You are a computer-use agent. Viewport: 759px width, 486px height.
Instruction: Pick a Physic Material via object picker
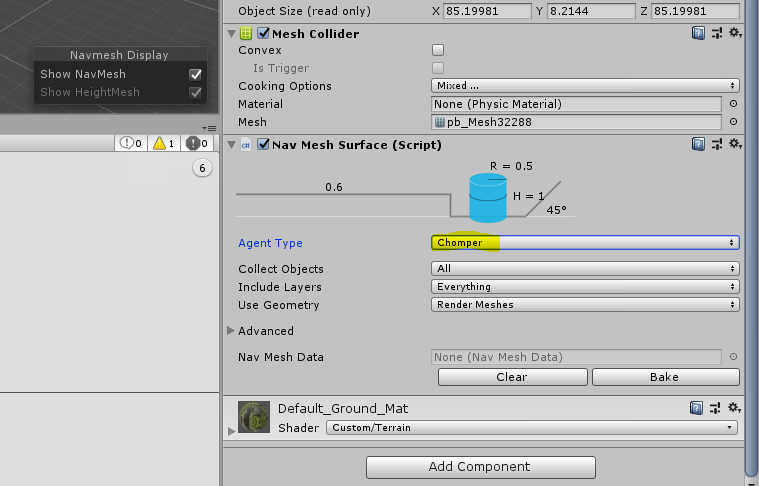(733, 104)
